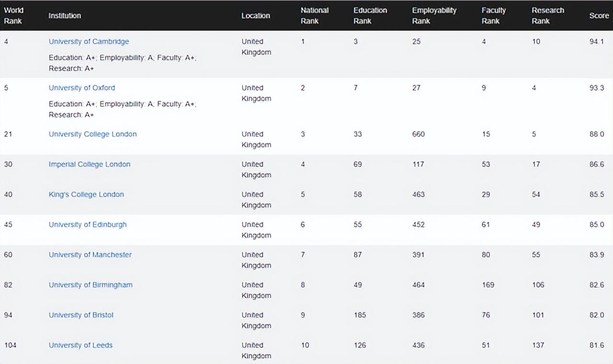Select Cambridge's score cell 94.1
613x364 pixels.
pos(596,42)
